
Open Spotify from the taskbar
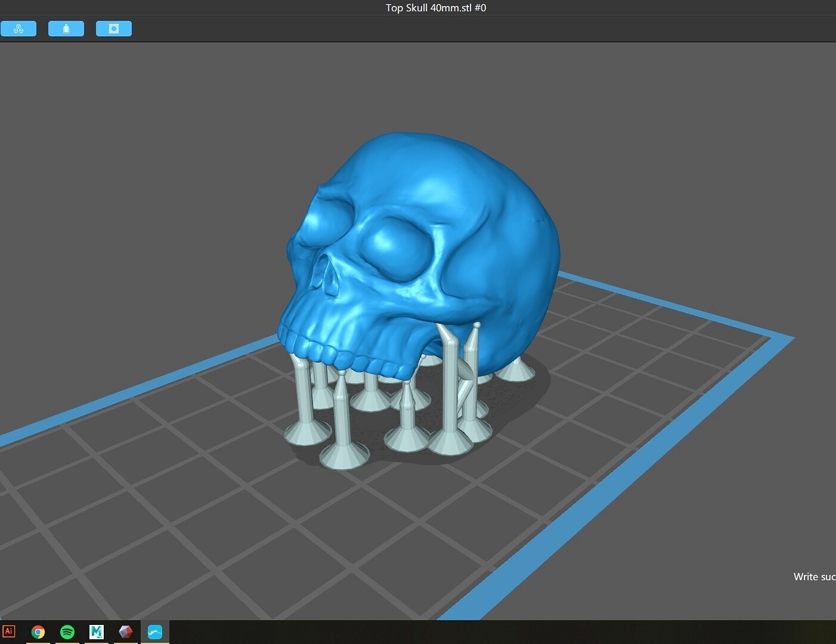pos(67,631)
